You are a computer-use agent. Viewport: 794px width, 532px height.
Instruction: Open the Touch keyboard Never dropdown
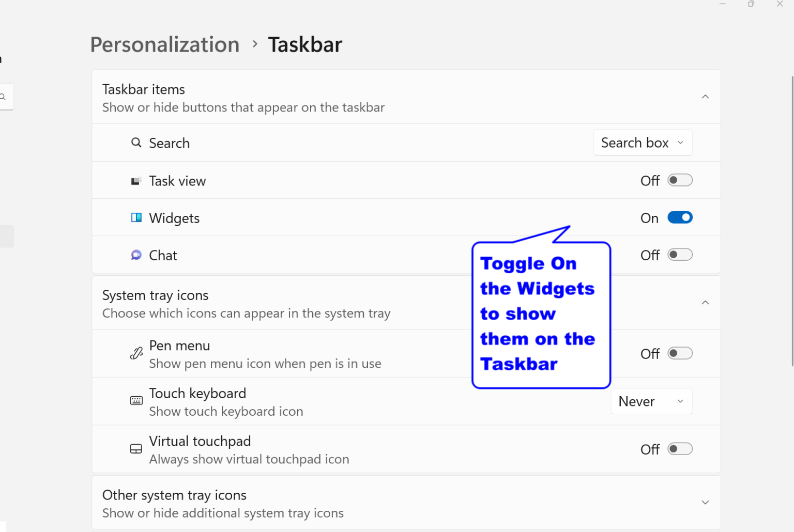[x=651, y=401]
